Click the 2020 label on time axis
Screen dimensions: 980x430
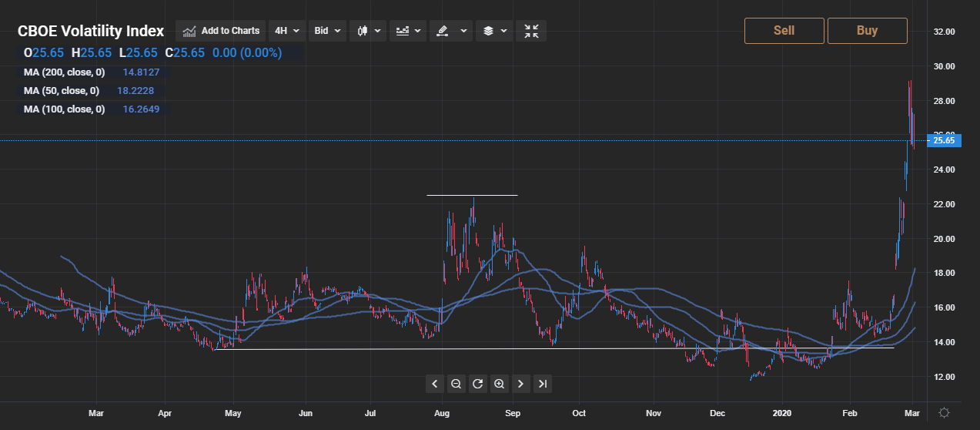tap(782, 413)
